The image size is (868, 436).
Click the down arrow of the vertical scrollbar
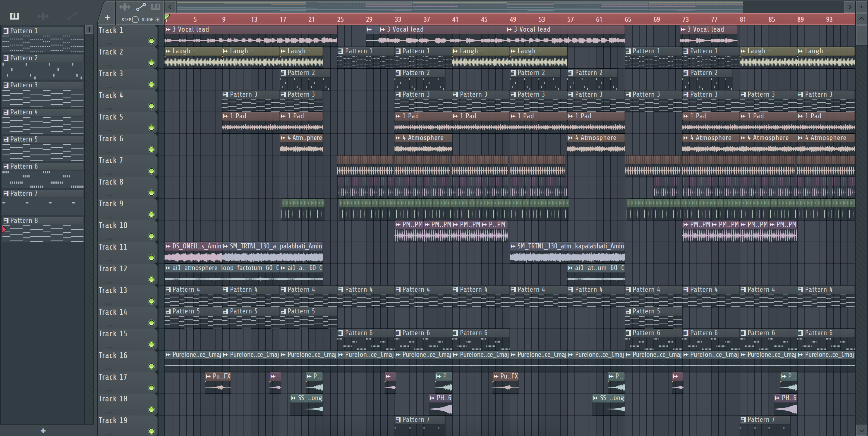862,430
